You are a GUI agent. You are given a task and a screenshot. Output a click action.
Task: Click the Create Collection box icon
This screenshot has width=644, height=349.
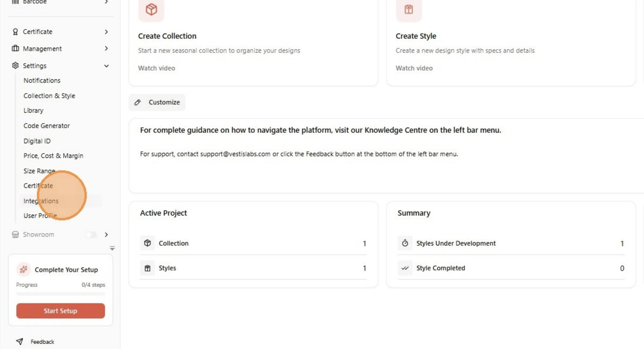pyautogui.click(x=151, y=9)
